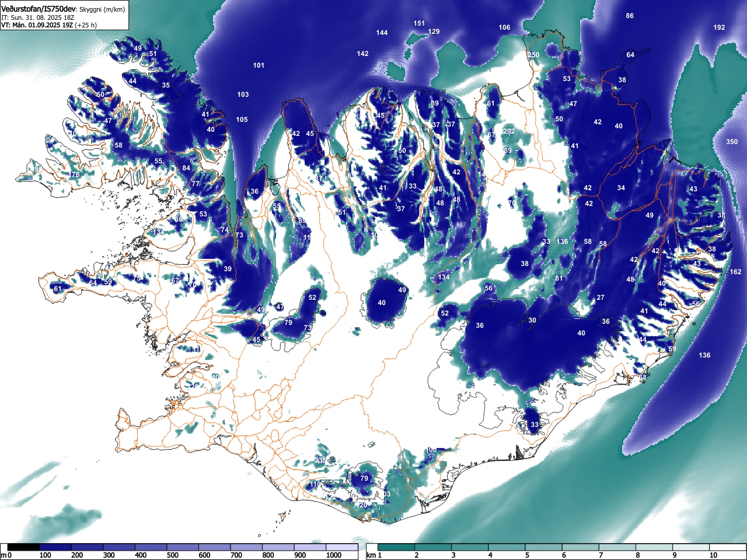This screenshot has width=747, height=560.
Task: Click the visibility value 27 in the east
Action: 601,297
